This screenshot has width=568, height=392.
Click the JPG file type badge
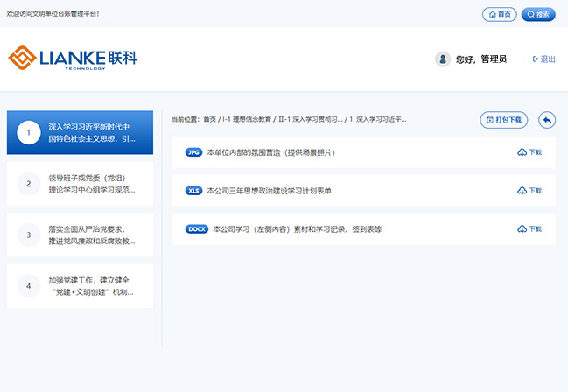pyautogui.click(x=193, y=152)
